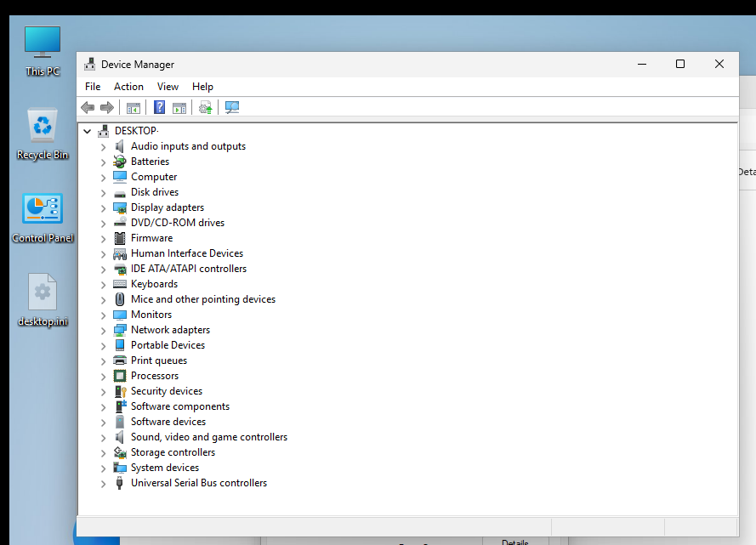This screenshot has height=545, width=756.
Task: Click the Computer category monitor icon
Action: tap(120, 177)
